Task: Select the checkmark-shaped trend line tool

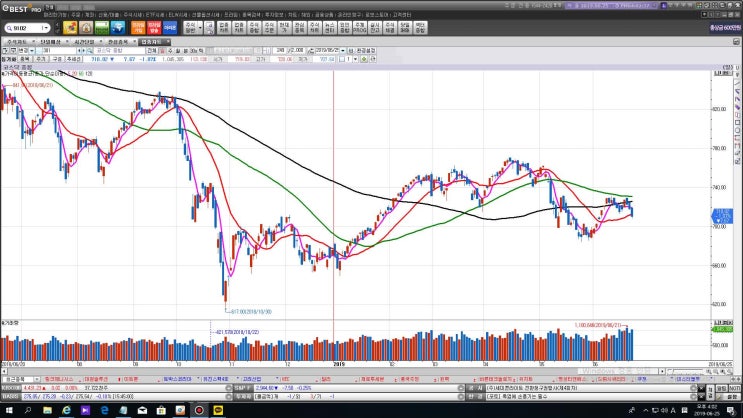Action: point(737,91)
